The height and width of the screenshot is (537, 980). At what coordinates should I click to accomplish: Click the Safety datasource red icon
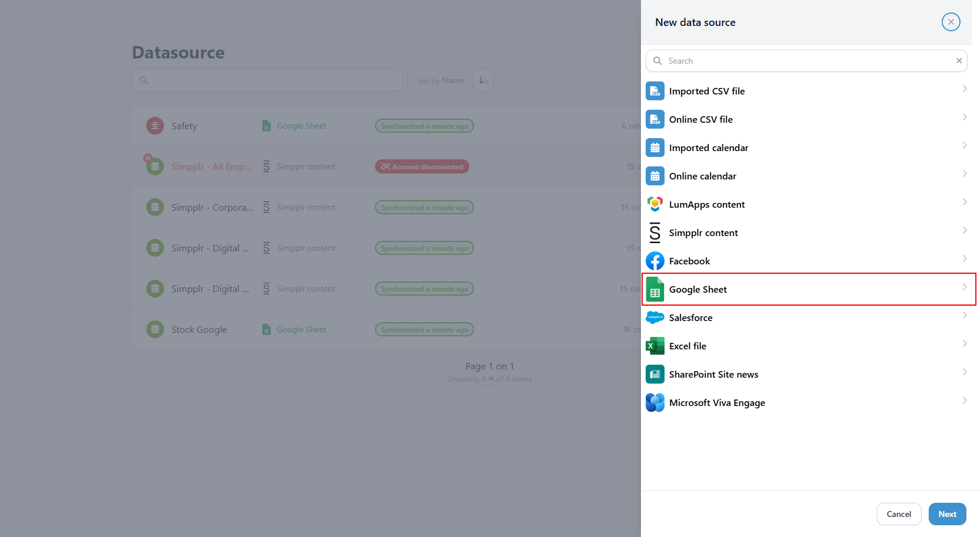155,126
